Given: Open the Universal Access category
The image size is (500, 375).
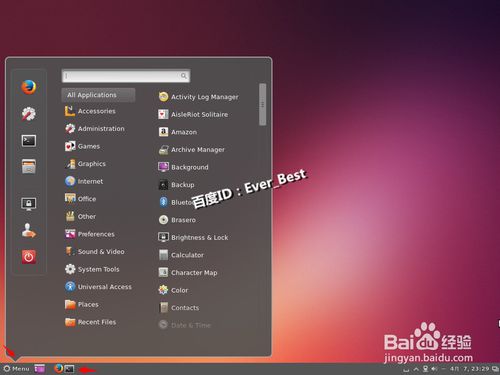Looking at the screenshot, I should click(x=98, y=287).
